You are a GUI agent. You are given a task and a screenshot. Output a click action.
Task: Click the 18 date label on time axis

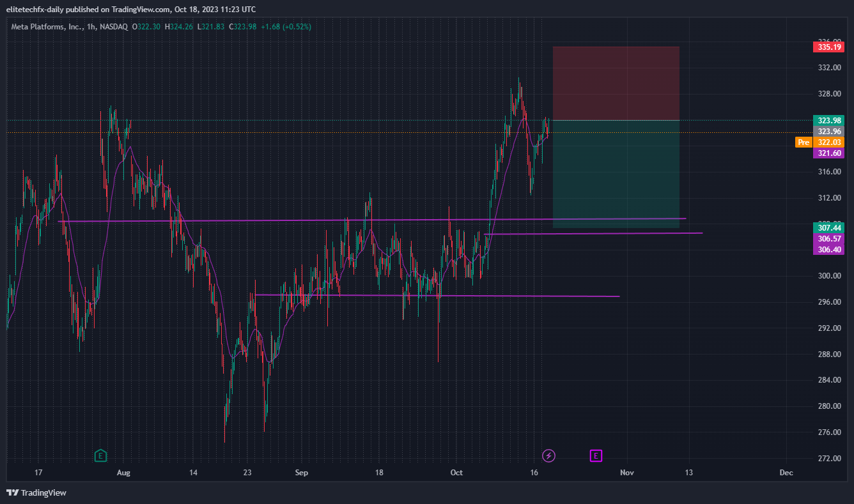coord(379,473)
